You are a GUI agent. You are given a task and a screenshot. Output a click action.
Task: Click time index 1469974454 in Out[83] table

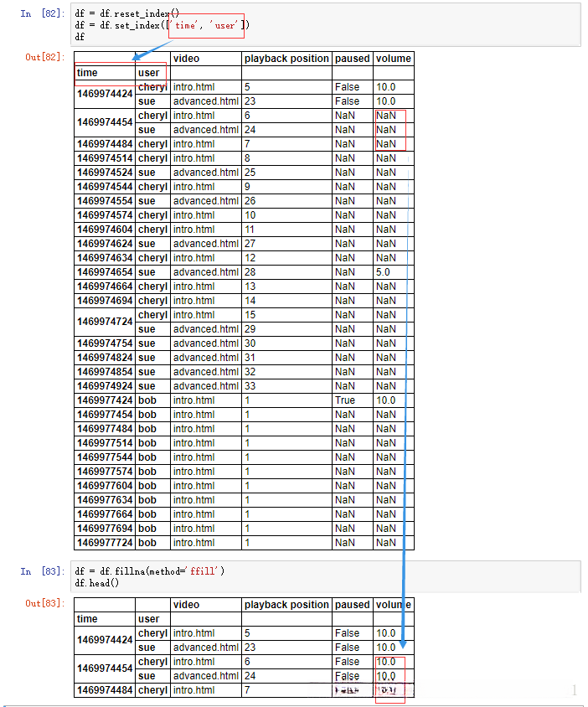[x=105, y=668]
